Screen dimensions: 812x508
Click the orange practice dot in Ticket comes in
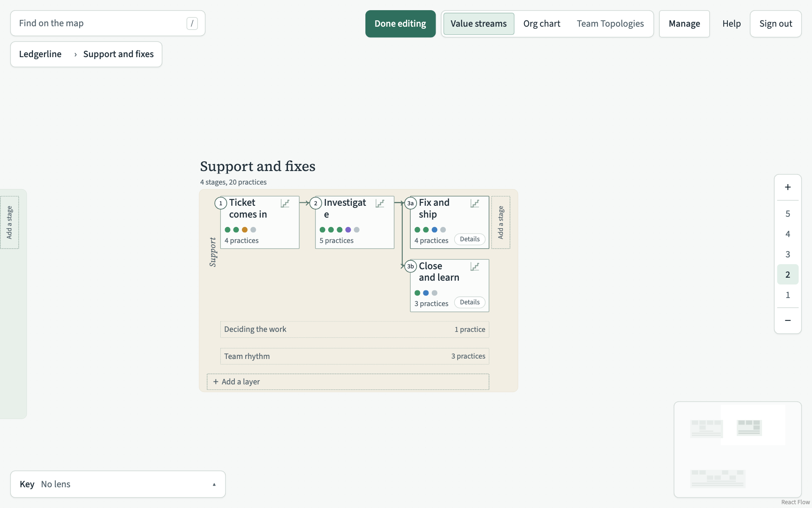tap(244, 230)
